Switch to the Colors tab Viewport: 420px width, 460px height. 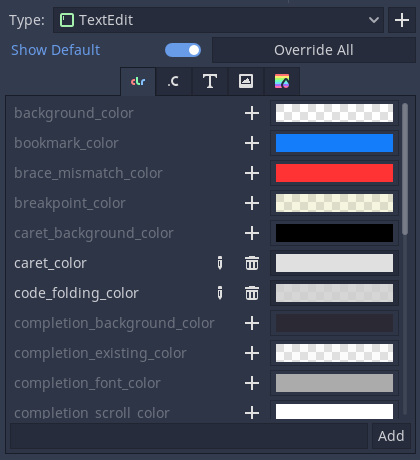[138, 81]
